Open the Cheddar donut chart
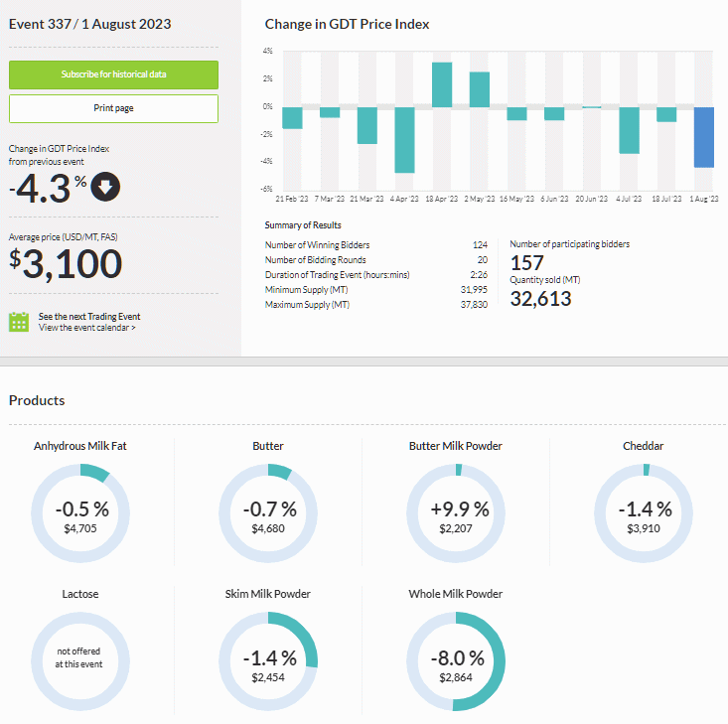This screenshot has height=724, width=728. [643, 513]
